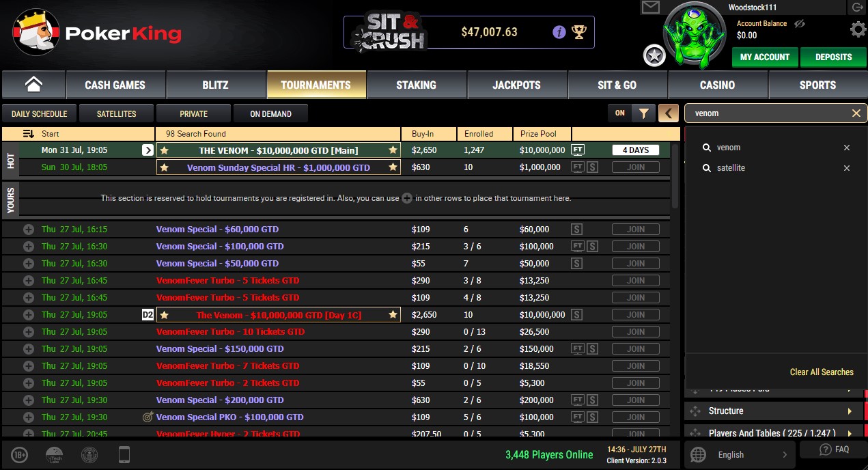Select recent search 'venom'

[728, 148]
